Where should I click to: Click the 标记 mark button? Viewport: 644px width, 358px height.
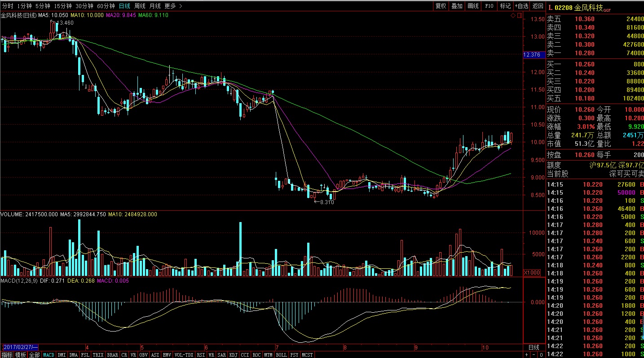point(505,6)
